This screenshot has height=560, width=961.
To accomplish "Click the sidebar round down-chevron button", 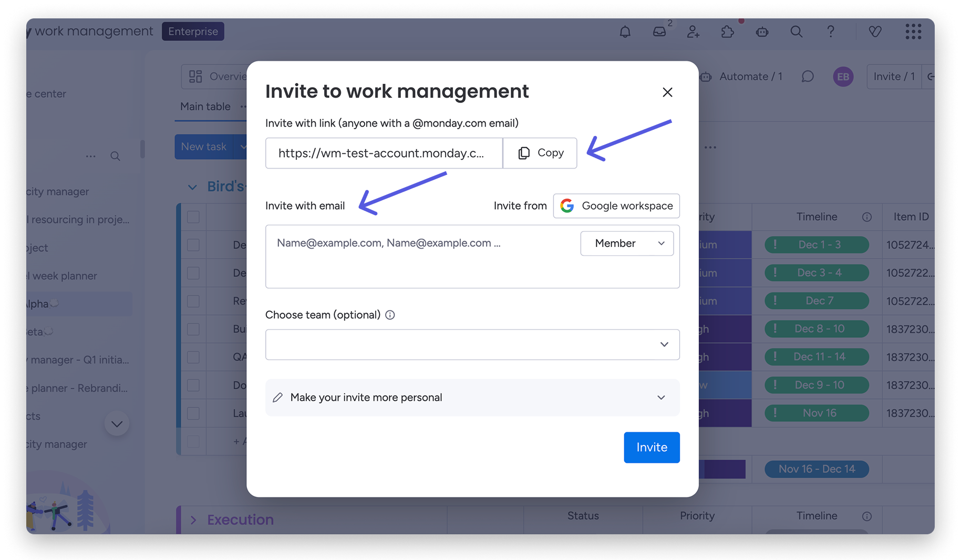I will [x=117, y=424].
